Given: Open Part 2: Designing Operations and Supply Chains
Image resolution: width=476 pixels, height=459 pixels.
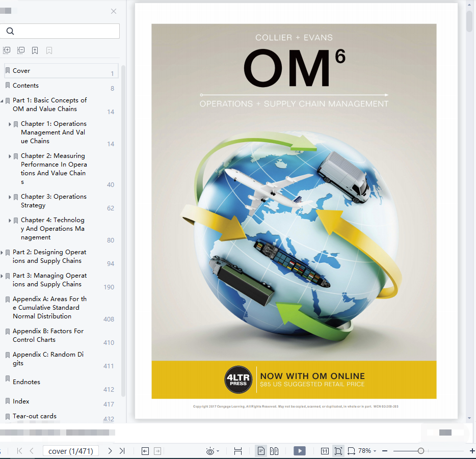Looking at the screenshot, I should [x=49, y=256].
